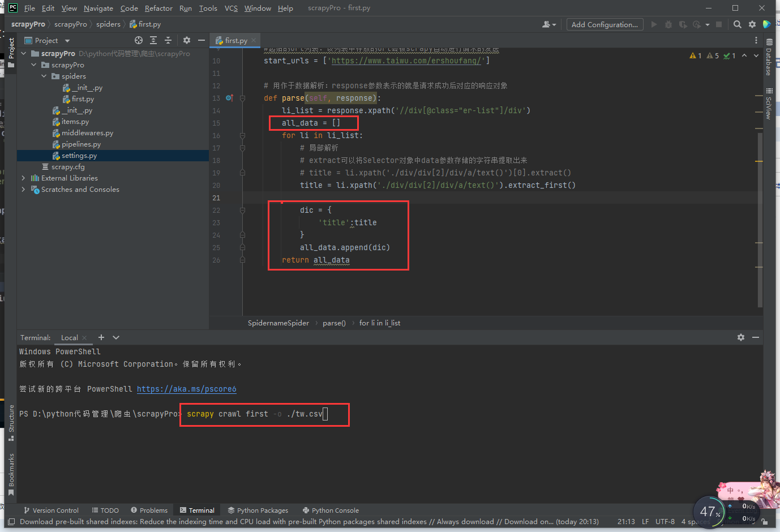Click the UTF-8 encoding status bar item
This screenshot has height=532, width=780.
(x=665, y=521)
